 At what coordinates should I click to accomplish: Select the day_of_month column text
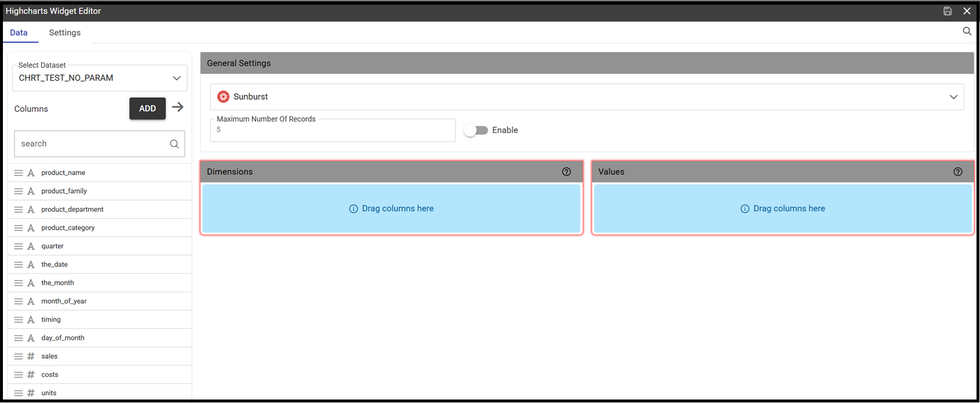(x=63, y=338)
